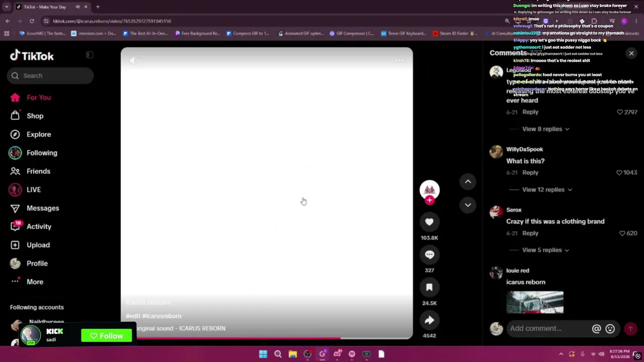Post comment with send arrow
This screenshot has width=644, height=362.
tap(630, 329)
